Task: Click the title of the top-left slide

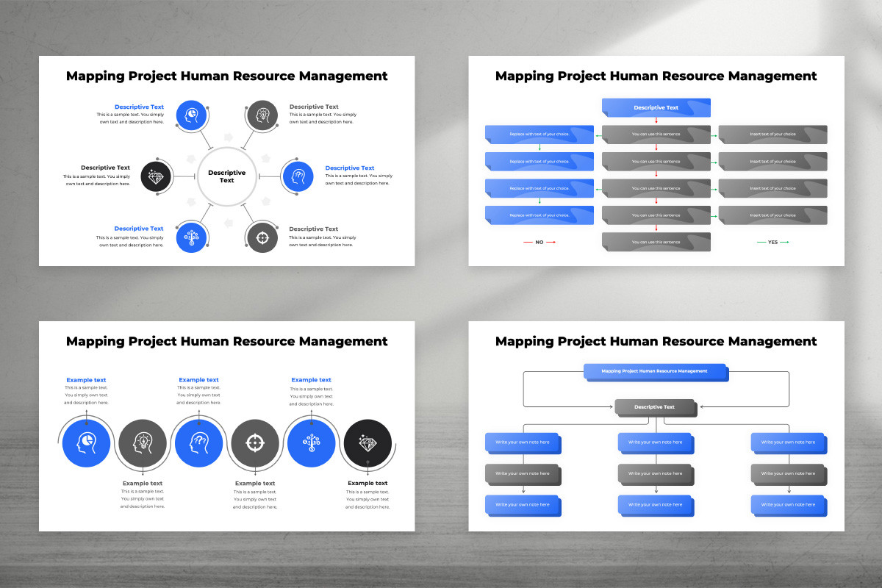Action: (x=226, y=76)
